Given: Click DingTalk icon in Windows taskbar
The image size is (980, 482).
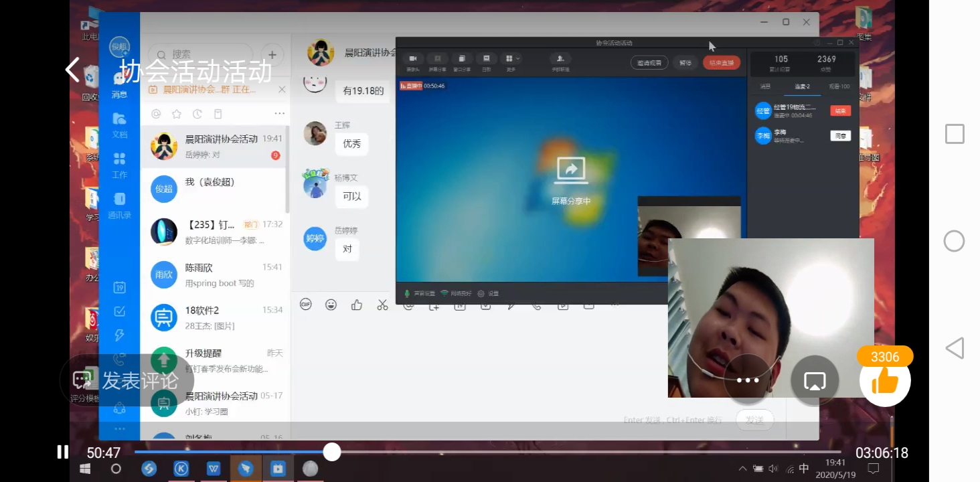Looking at the screenshot, I should (x=246, y=469).
